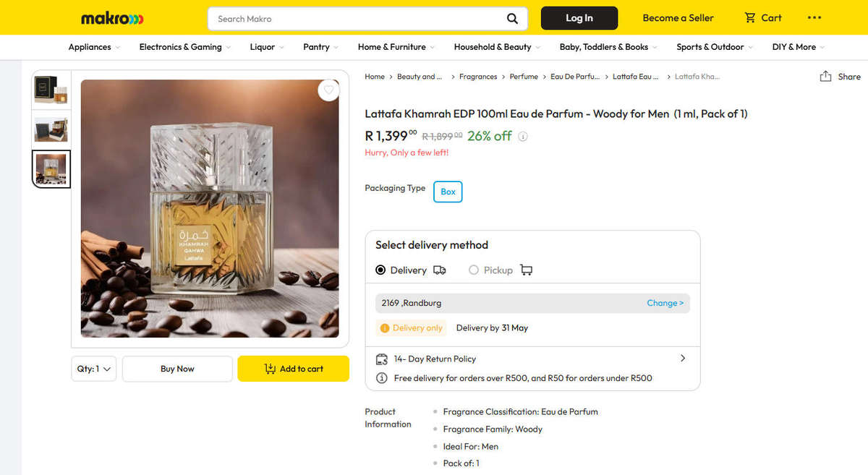Expand the Electronics & Gaming menu
868x475 pixels.
(x=180, y=47)
